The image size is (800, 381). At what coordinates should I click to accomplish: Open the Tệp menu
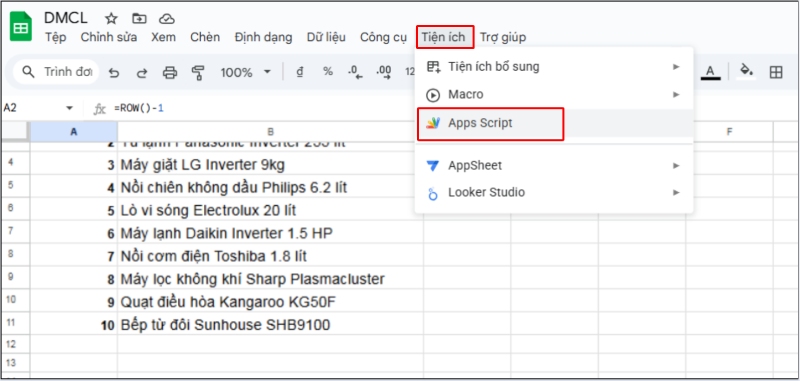pyautogui.click(x=56, y=37)
